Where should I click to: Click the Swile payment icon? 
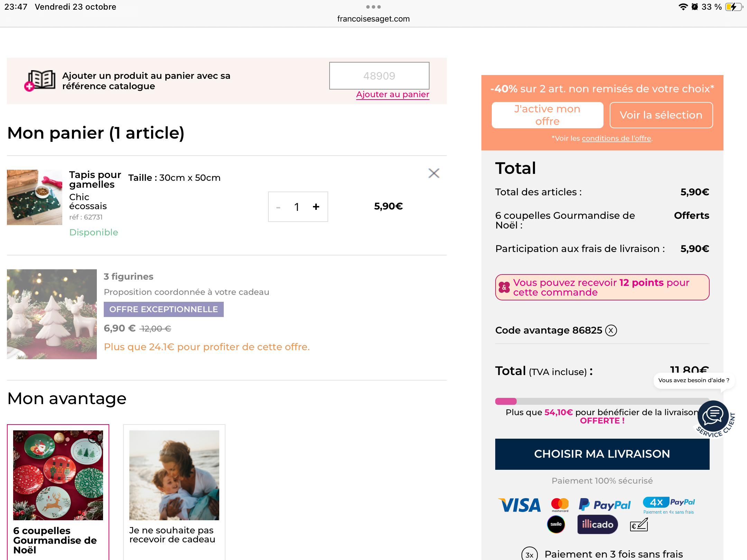[x=556, y=524]
